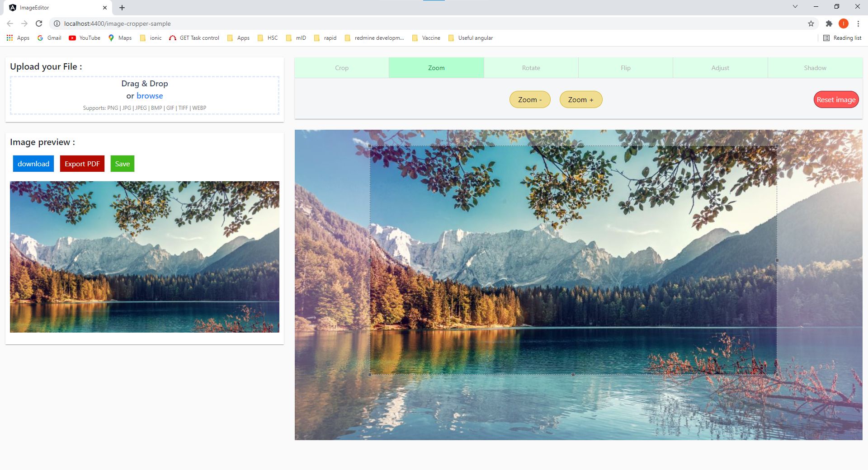
Task: Open the HSC bookmark folder
Action: coord(268,38)
